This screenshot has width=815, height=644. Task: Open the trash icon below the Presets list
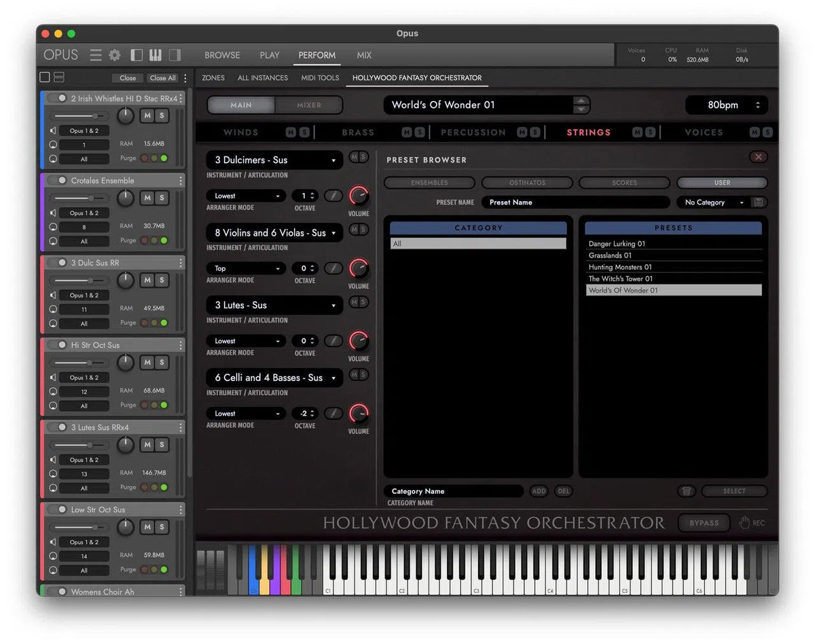click(686, 490)
